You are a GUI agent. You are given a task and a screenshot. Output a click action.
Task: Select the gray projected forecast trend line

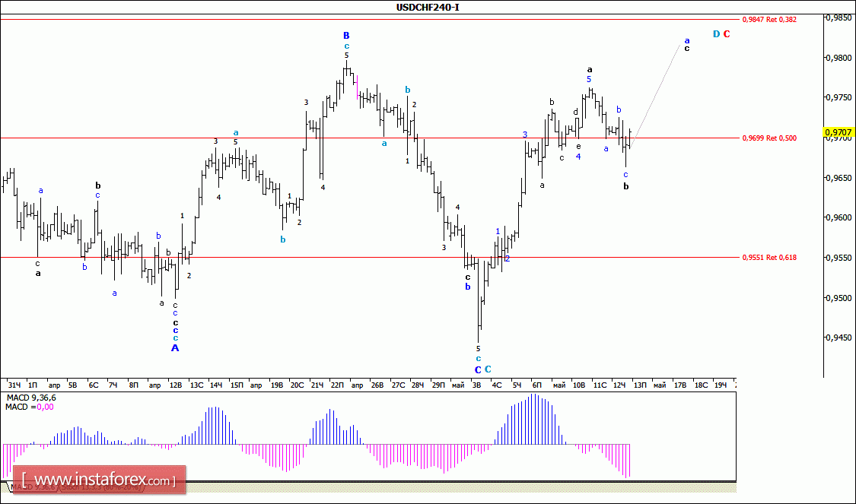656,96
